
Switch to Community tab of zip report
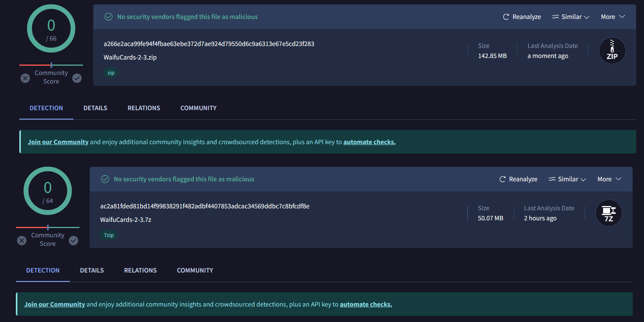click(x=198, y=108)
